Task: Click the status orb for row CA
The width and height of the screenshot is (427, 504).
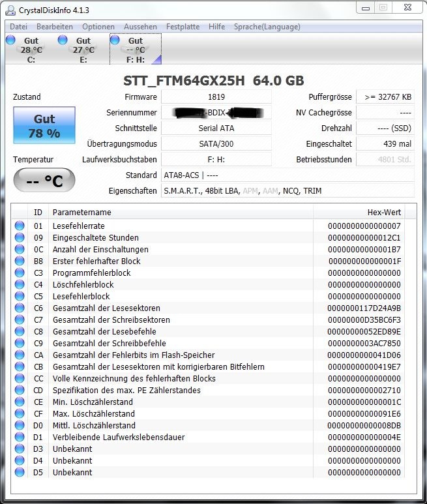Action: pos(20,355)
